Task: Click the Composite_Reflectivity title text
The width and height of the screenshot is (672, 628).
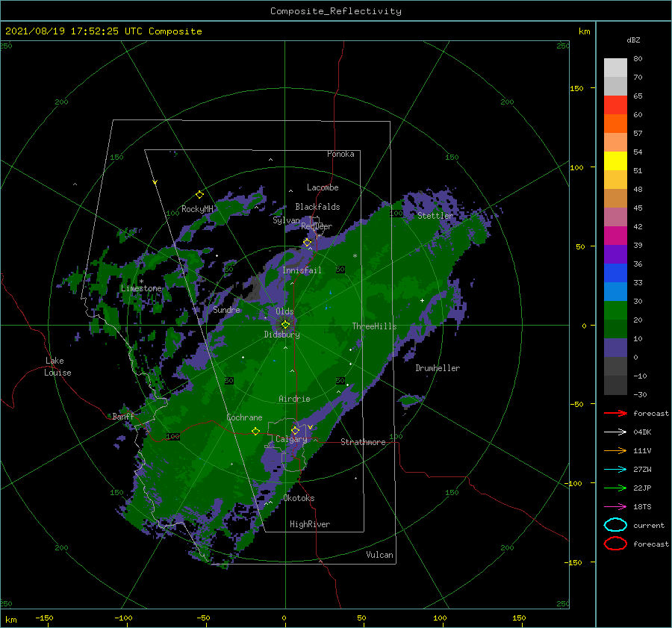Action: (x=335, y=11)
